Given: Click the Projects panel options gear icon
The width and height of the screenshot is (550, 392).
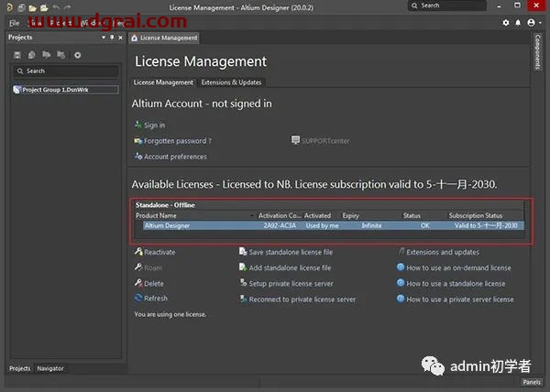Looking at the screenshot, I should pyautogui.click(x=77, y=55).
